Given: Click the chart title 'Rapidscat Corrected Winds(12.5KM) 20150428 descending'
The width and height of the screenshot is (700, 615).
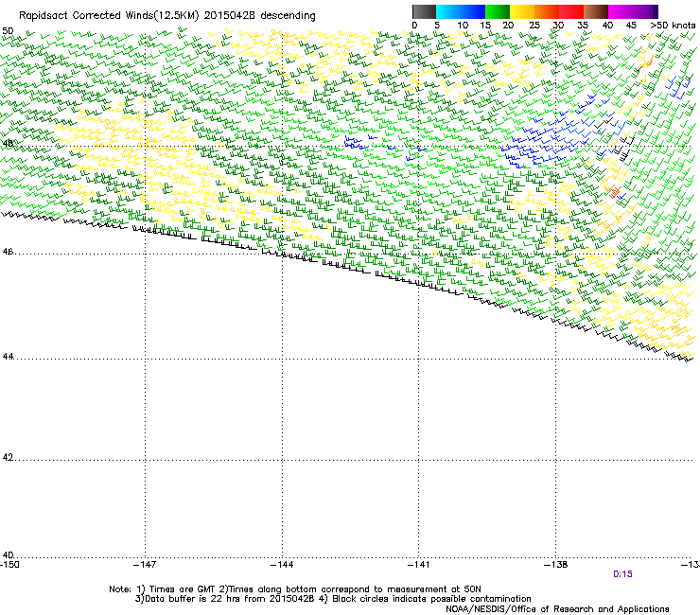Looking at the screenshot, I should pyautogui.click(x=167, y=16).
